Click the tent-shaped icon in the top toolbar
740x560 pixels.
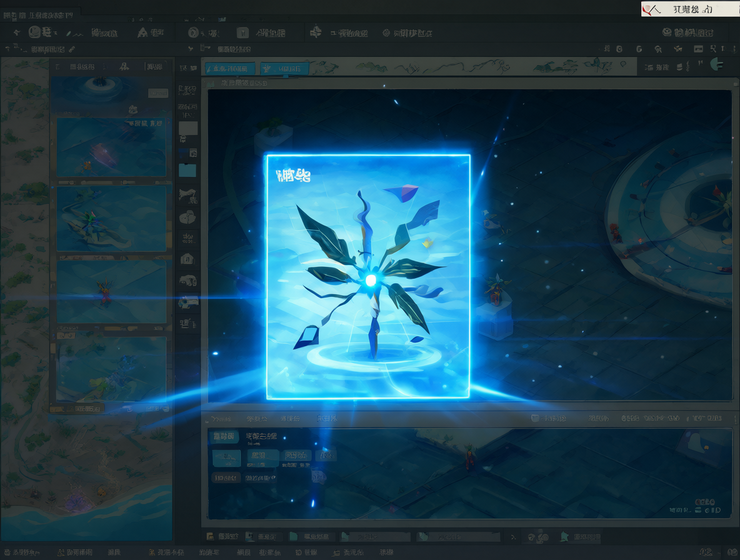(142, 32)
